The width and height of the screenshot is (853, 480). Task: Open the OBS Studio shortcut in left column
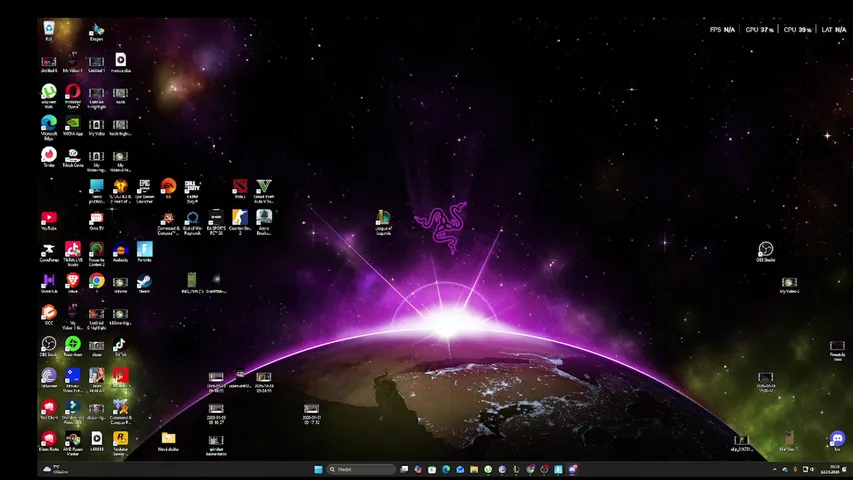pyautogui.click(x=49, y=346)
